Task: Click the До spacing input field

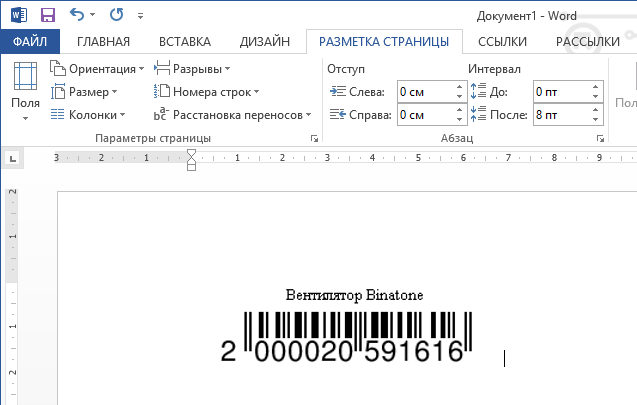Action: 561,92
